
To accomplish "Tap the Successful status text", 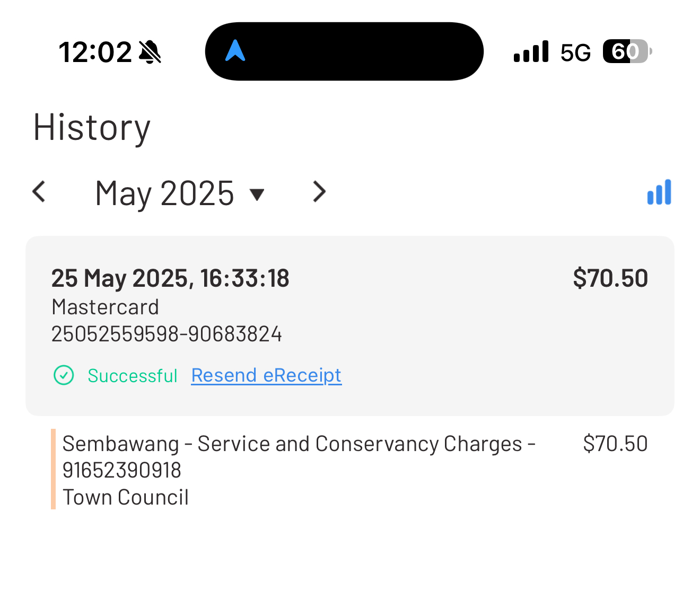I will (x=133, y=376).
